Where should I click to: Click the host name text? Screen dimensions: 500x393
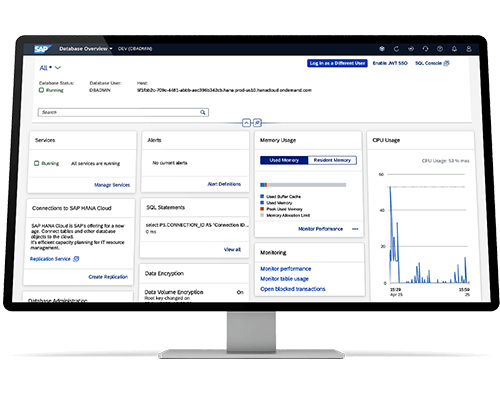coord(224,90)
